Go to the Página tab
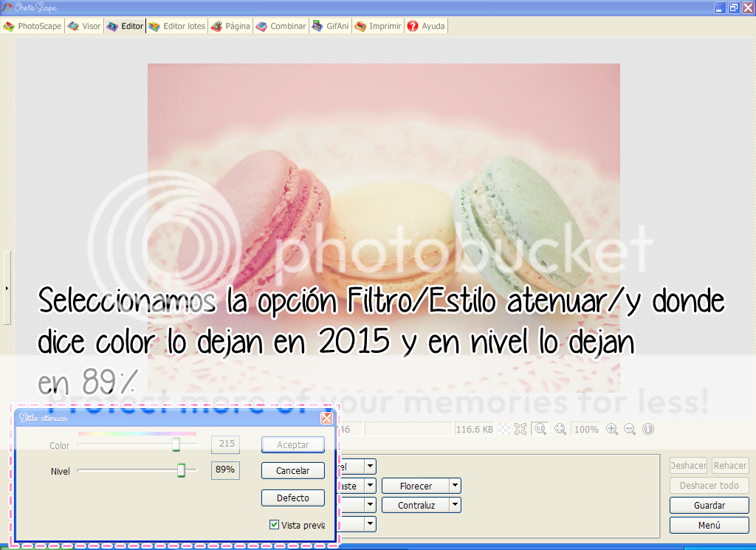 pos(231,26)
